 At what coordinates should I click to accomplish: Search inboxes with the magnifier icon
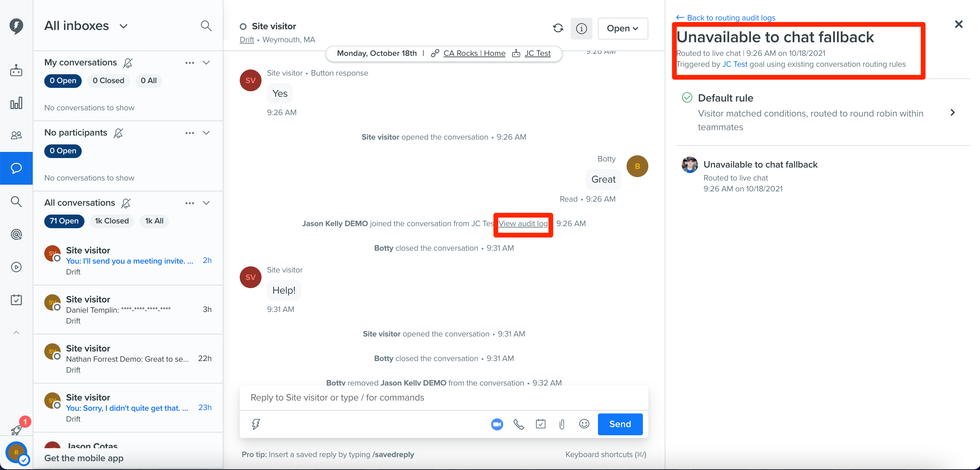pos(206,26)
